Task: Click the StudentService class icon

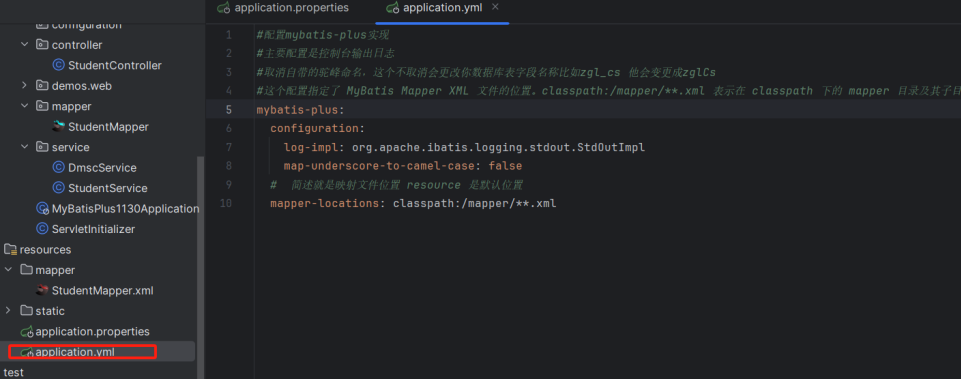Action: (x=59, y=188)
